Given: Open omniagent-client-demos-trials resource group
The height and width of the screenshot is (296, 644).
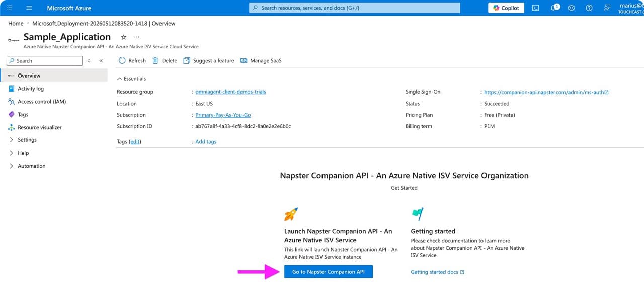Looking at the screenshot, I should 230,92.
